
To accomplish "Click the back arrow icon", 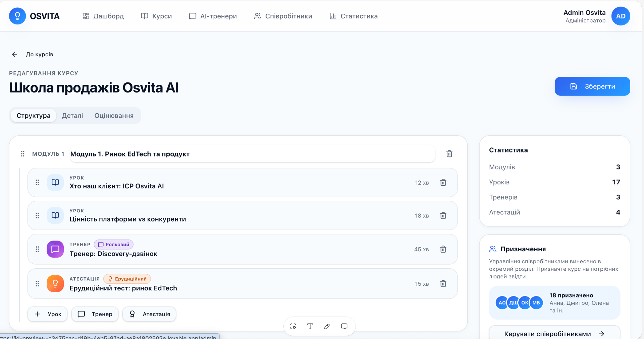I will click(x=14, y=54).
